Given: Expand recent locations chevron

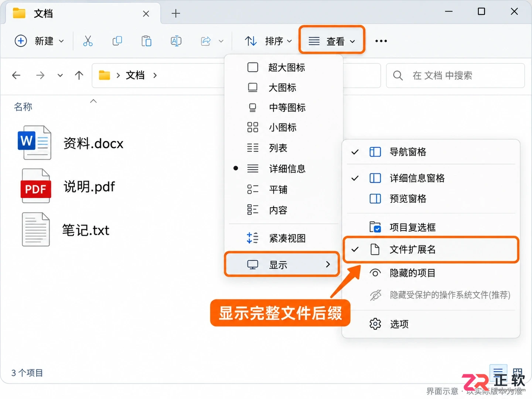Looking at the screenshot, I should pos(60,76).
